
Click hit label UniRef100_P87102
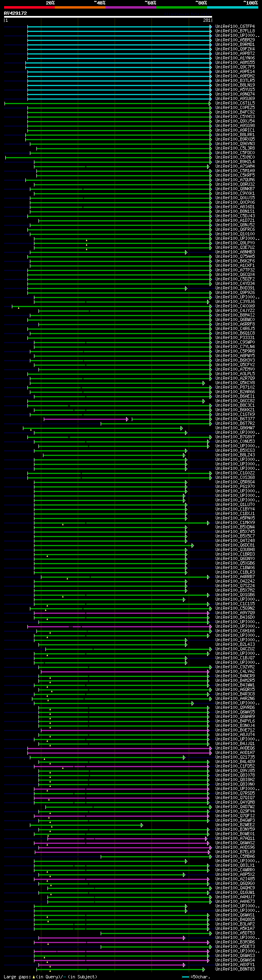(x=235, y=387)
